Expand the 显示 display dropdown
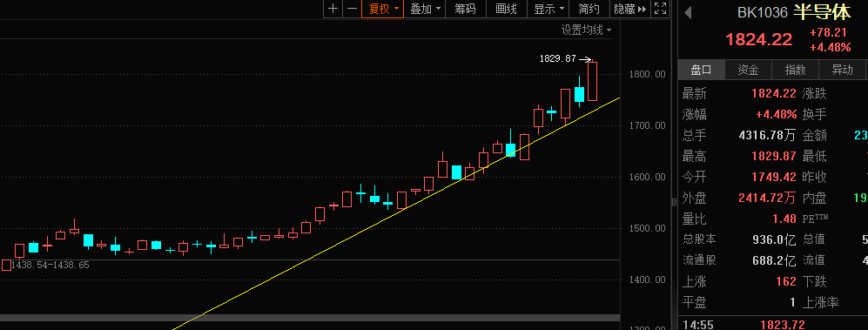868x330 pixels. tap(548, 9)
